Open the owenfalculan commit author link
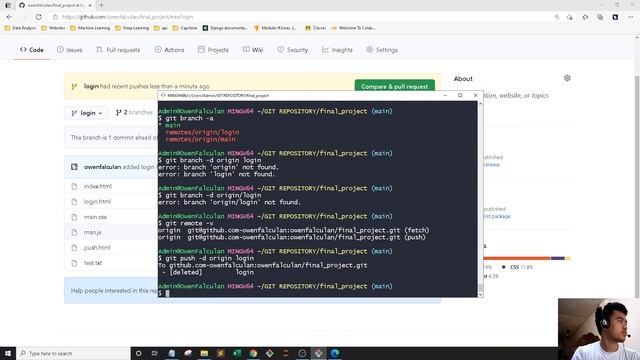The height and width of the screenshot is (360, 640). point(102,167)
